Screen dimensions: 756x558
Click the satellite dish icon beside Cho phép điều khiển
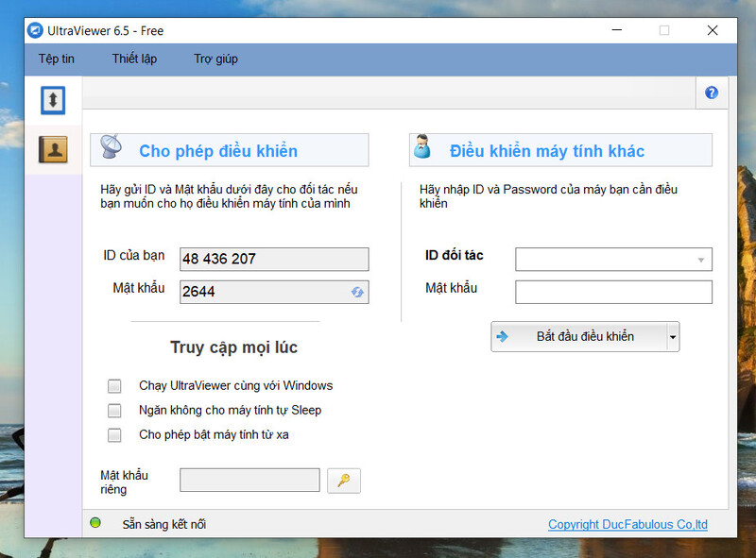[x=112, y=146]
